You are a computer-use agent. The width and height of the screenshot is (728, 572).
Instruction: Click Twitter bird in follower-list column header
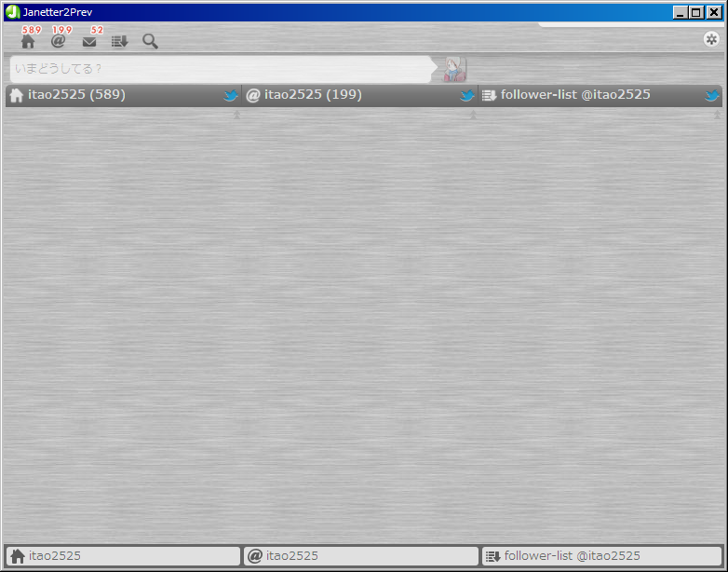(712, 96)
